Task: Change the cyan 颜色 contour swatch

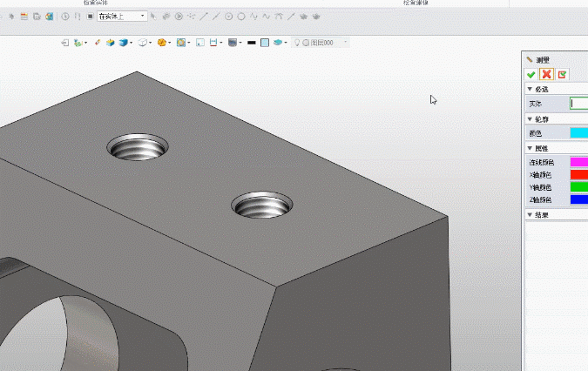Action: 578,132
